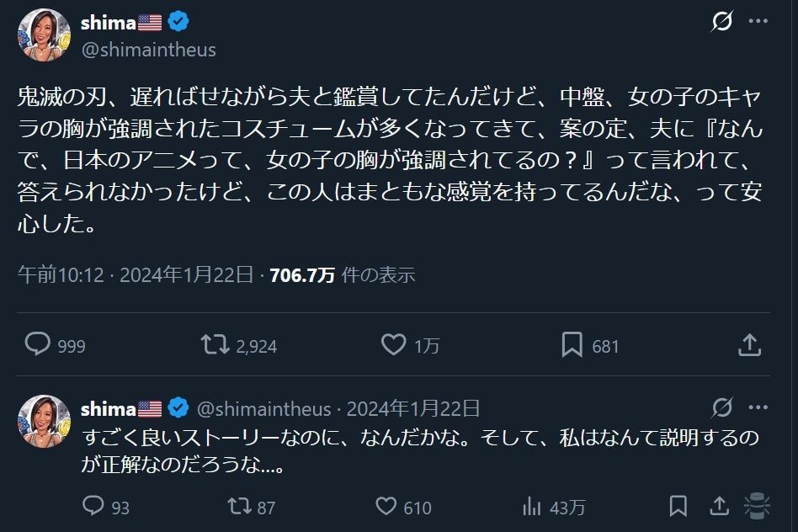Open the three-dot menu on main tweet
Viewport: 798px width, 532px height.
(758, 23)
